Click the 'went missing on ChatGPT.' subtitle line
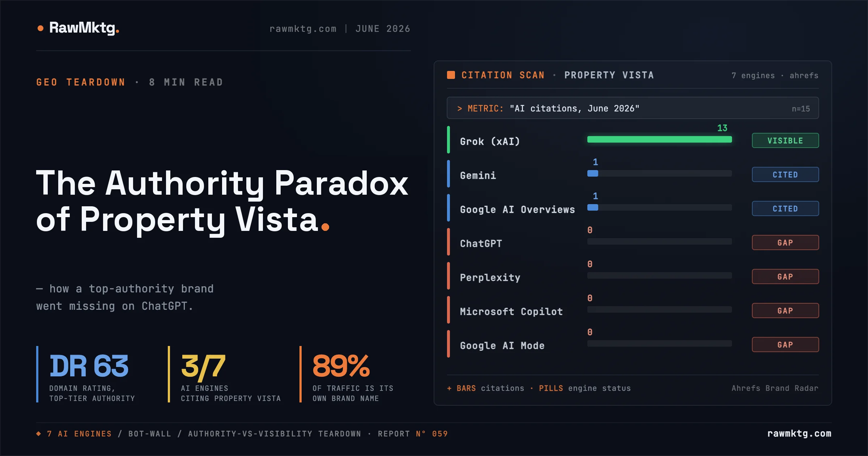This screenshot has height=456, width=868. [115, 306]
